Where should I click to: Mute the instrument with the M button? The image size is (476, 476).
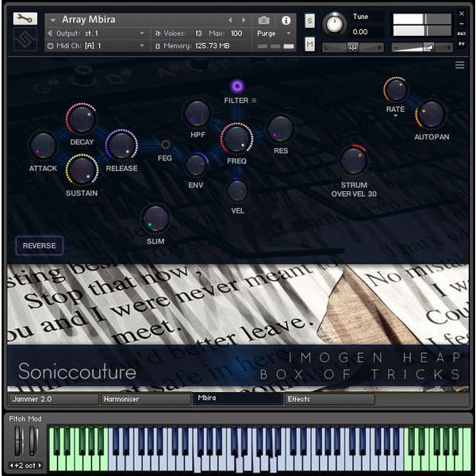tap(309, 44)
